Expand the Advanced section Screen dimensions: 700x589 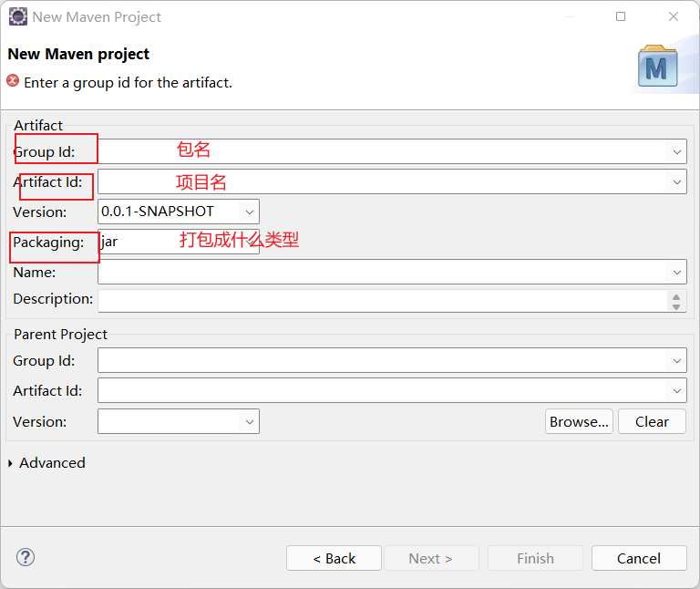[x=10, y=463]
